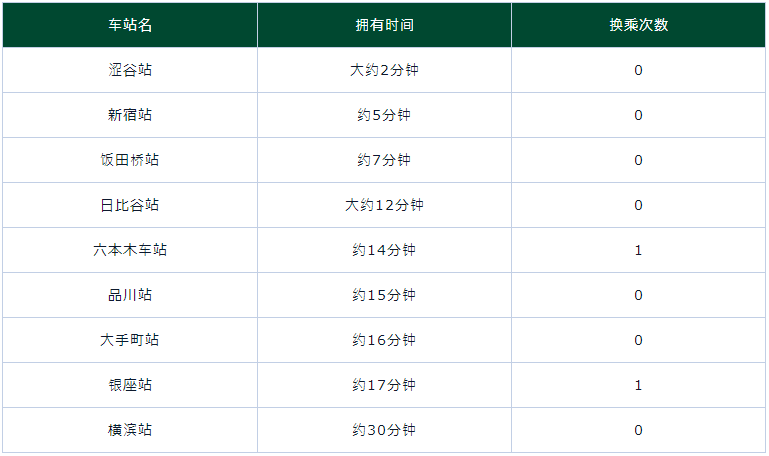Select the 横滨站 station cell
769x456 pixels.
click(x=130, y=430)
